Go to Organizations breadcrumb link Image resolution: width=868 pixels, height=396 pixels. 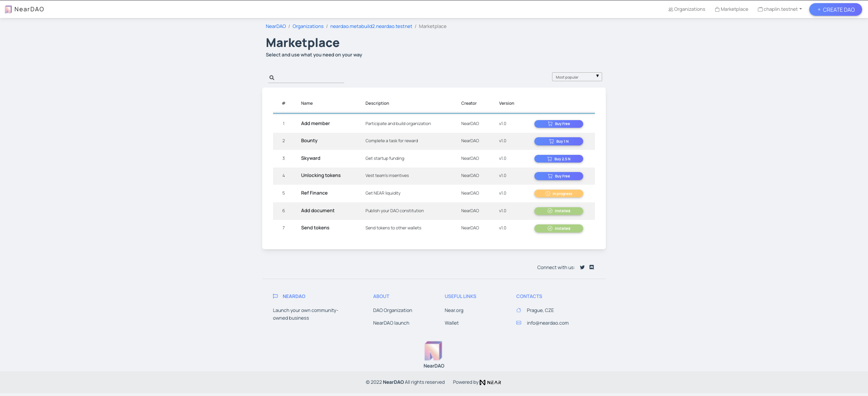308,26
